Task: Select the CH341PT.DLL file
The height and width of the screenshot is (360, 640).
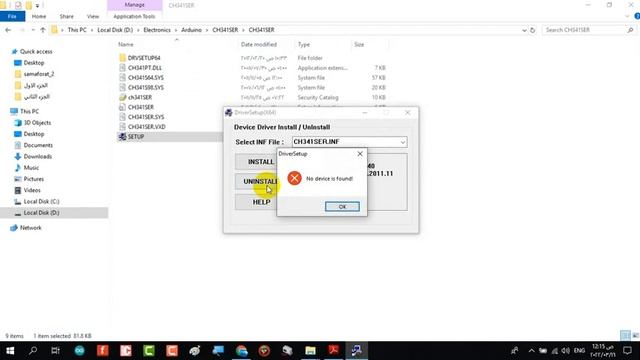Action: tap(144, 68)
